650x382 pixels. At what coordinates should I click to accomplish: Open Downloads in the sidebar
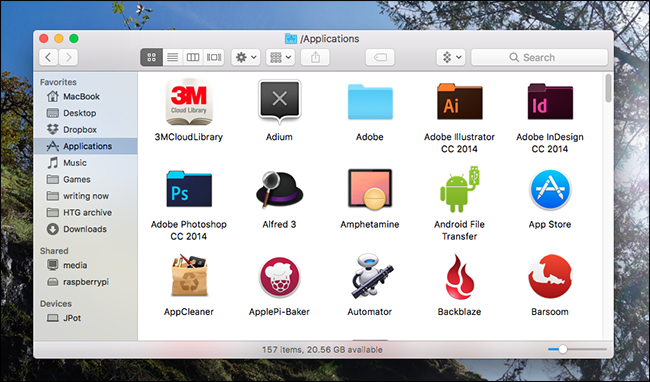(x=86, y=229)
